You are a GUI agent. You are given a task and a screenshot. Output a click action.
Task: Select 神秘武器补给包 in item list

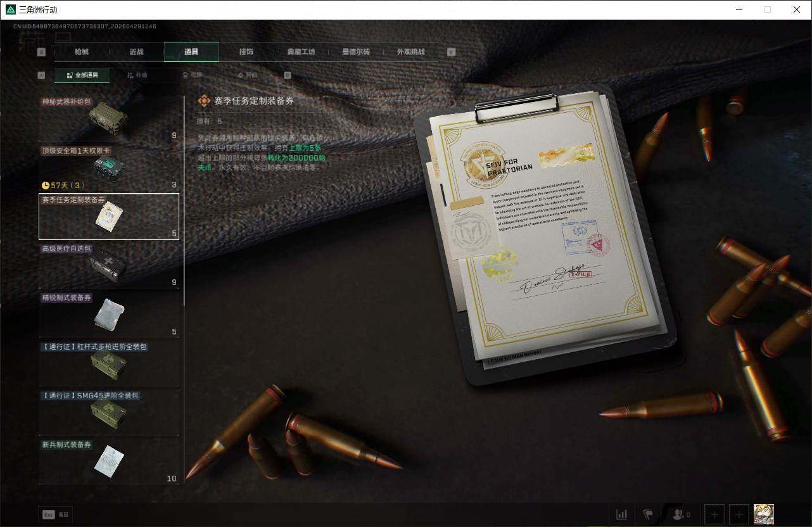tap(109, 119)
